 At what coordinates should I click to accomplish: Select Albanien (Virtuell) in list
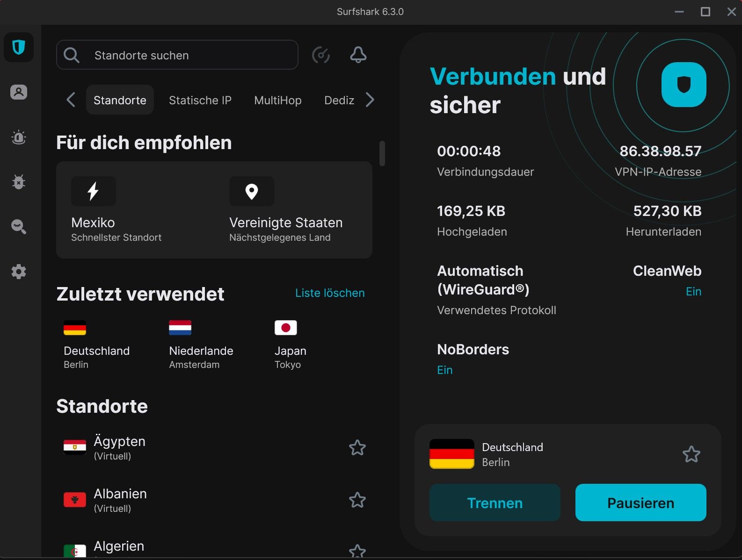click(x=214, y=500)
